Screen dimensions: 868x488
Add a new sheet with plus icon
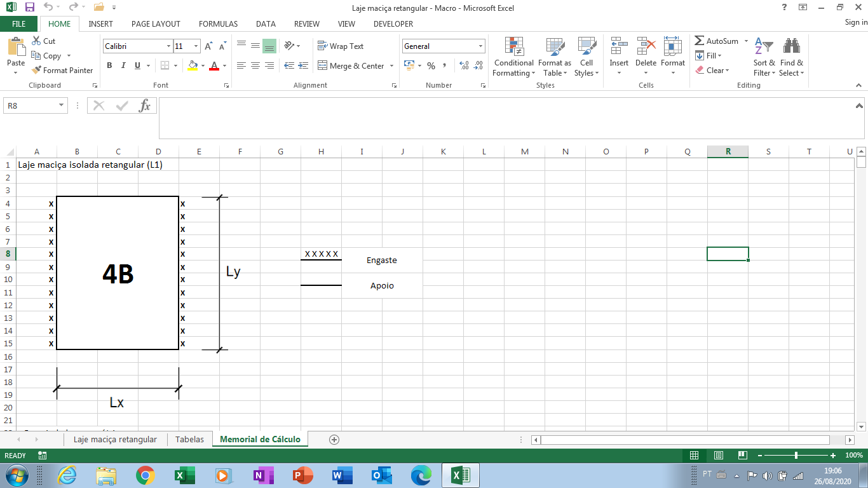click(334, 439)
